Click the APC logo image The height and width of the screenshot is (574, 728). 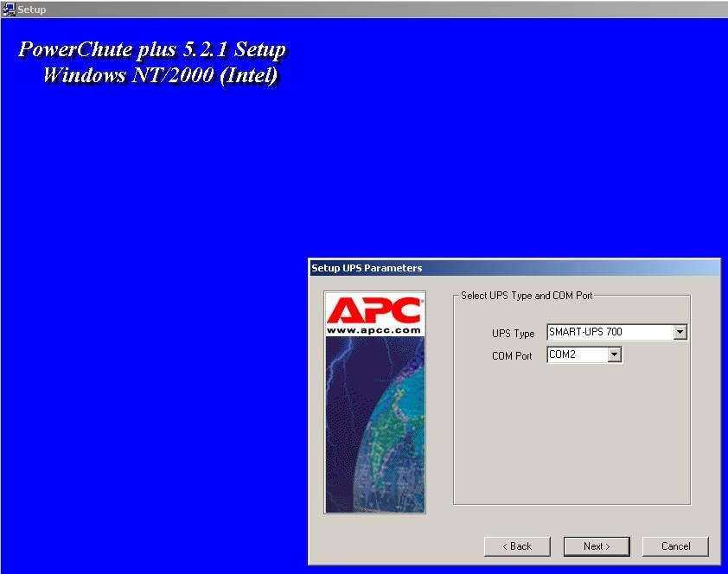coord(374,402)
